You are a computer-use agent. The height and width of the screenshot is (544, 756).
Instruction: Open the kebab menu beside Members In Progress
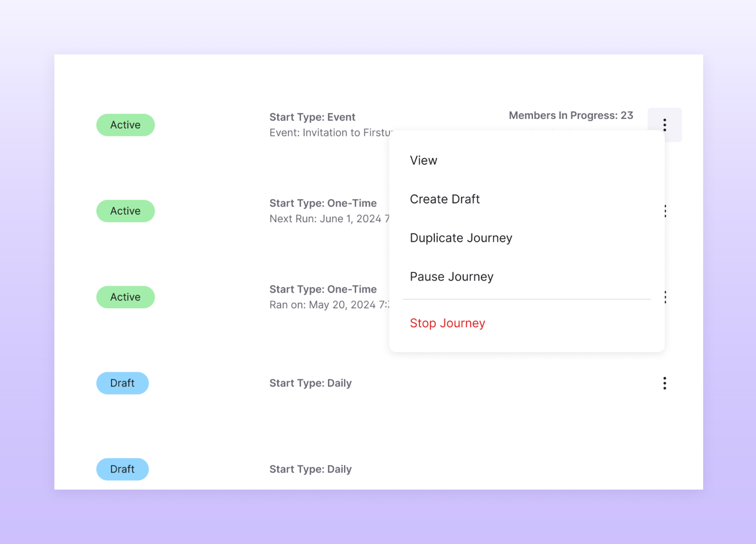click(664, 125)
